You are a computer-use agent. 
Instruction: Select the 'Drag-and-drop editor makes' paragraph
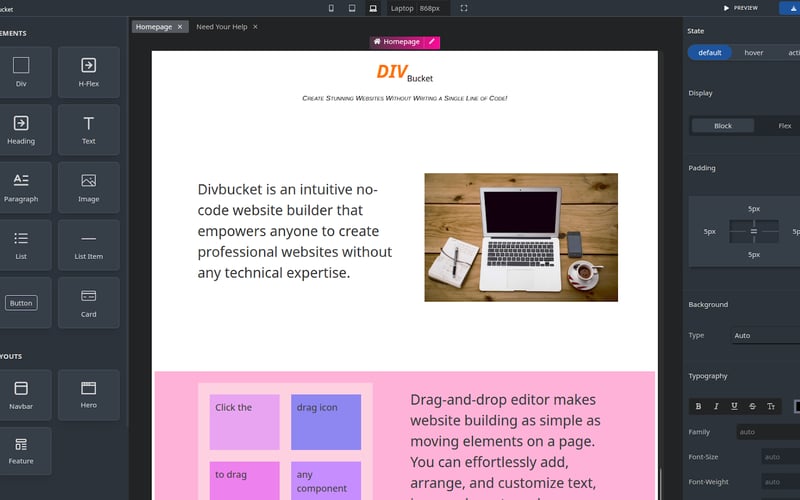point(505,445)
